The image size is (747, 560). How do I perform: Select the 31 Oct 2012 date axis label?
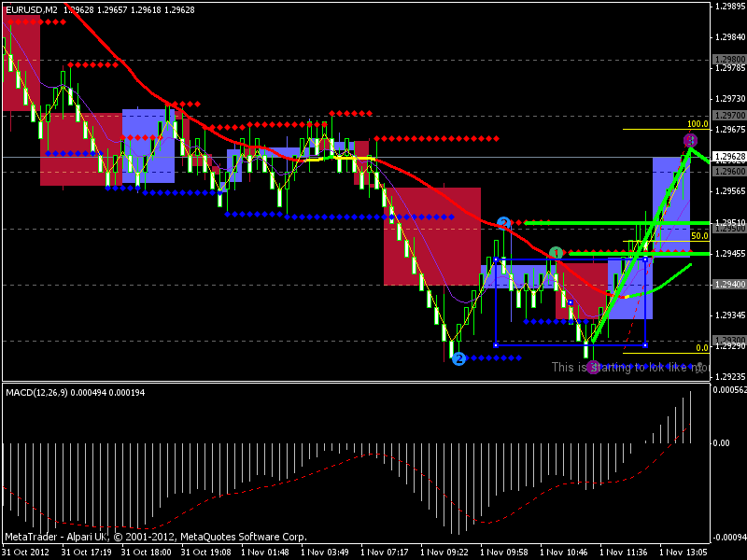coord(26,553)
